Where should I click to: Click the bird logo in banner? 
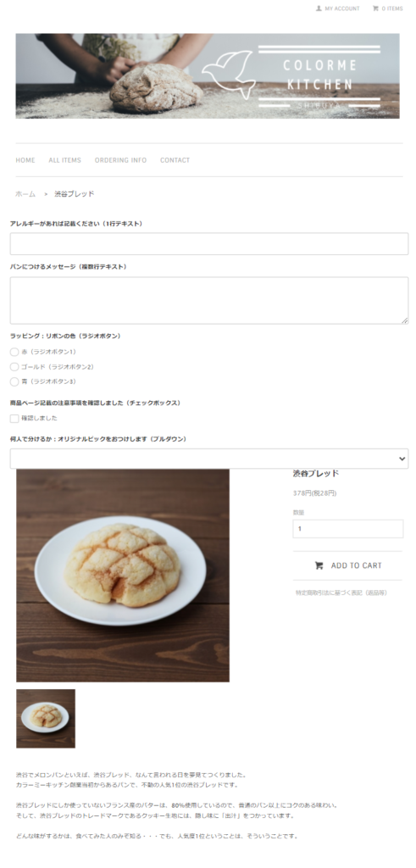coord(229,74)
